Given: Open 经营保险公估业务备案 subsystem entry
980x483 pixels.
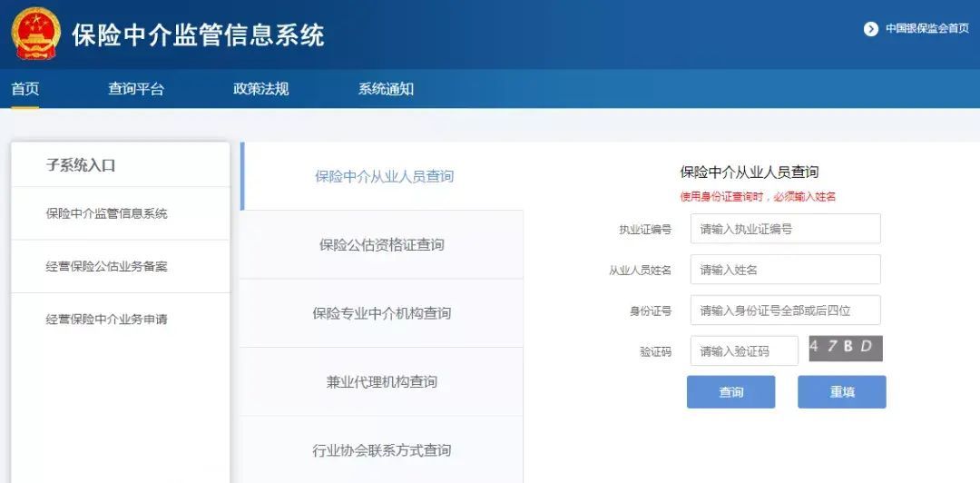Looking at the screenshot, I should [121, 267].
